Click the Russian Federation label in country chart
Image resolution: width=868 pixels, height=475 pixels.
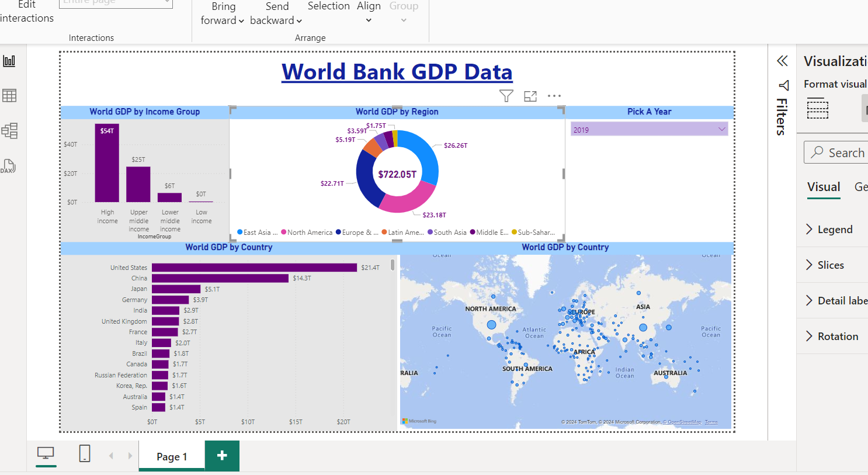tap(121, 375)
